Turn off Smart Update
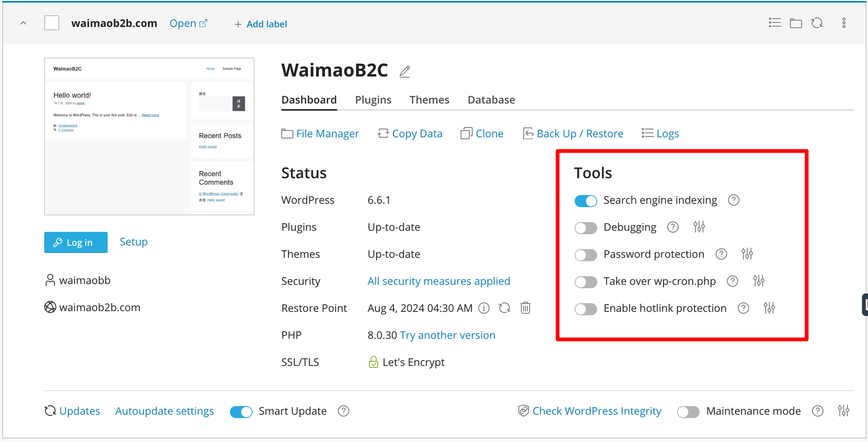Viewport: 868px width, 442px height. (x=241, y=411)
